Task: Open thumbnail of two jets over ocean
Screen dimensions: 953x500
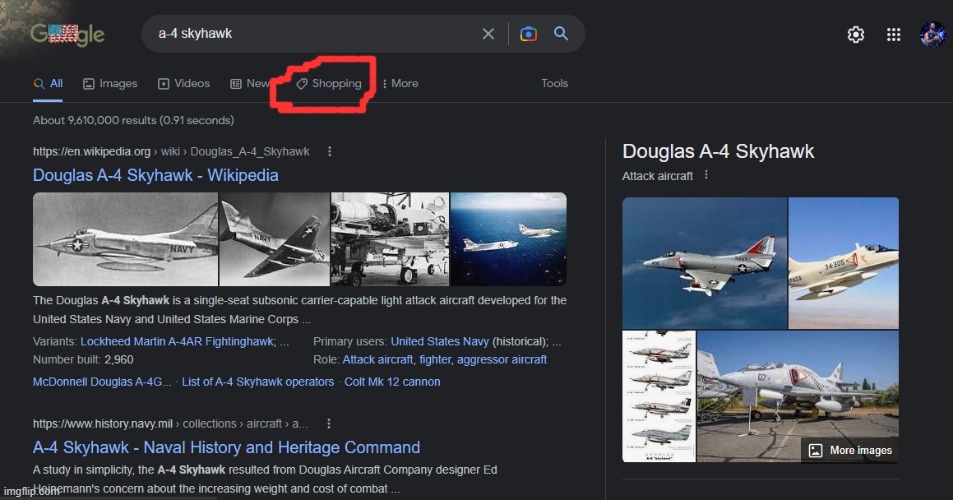Action: coord(508,239)
